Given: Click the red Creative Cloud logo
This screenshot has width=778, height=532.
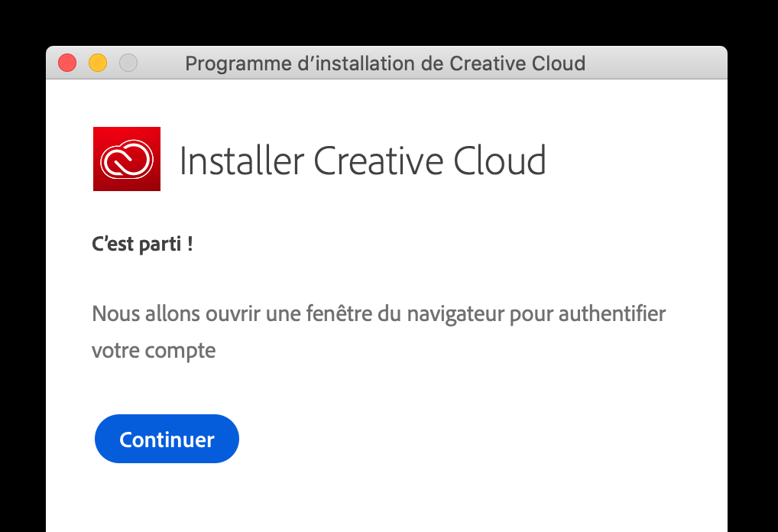Looking at the screenshot, I should [126, 159].
